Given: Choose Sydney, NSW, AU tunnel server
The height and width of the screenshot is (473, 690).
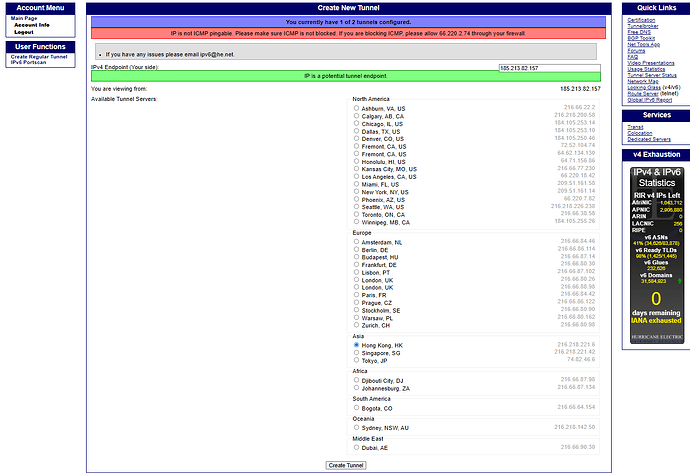Looking at the screenshot, I should 356,427.
